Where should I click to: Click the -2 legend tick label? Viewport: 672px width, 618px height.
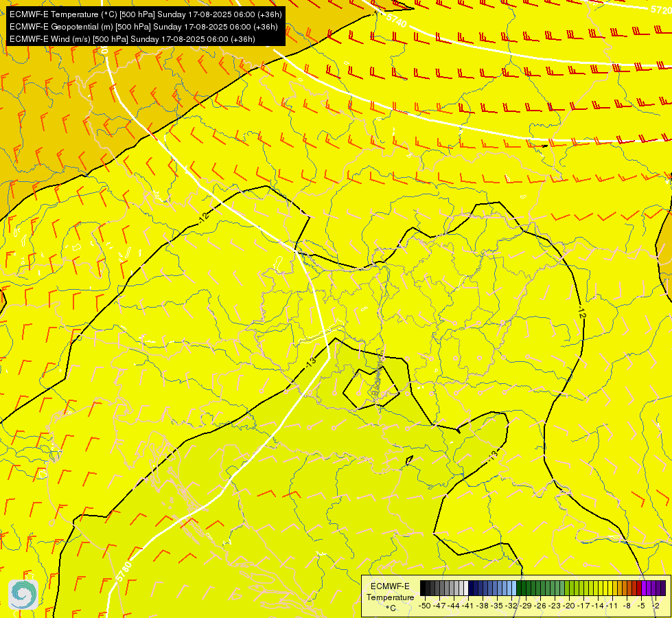click(656, 606)
